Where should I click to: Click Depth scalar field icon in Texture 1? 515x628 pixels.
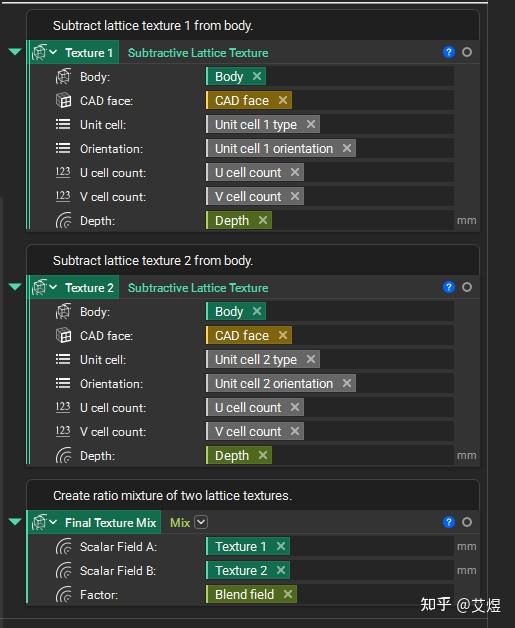click(63, 221)
